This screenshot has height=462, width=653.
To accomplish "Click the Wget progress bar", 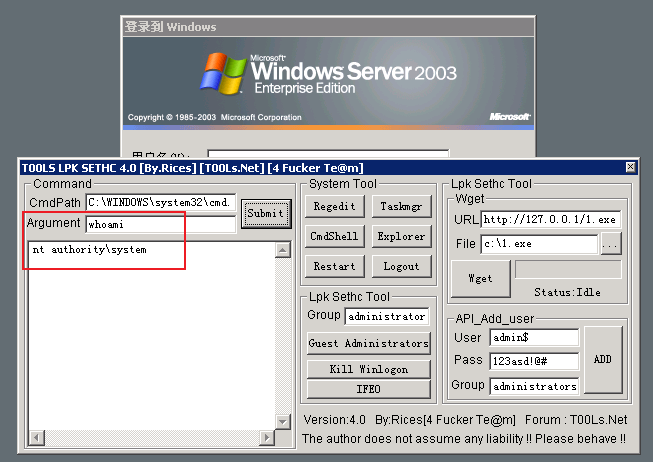I will 568,270.
